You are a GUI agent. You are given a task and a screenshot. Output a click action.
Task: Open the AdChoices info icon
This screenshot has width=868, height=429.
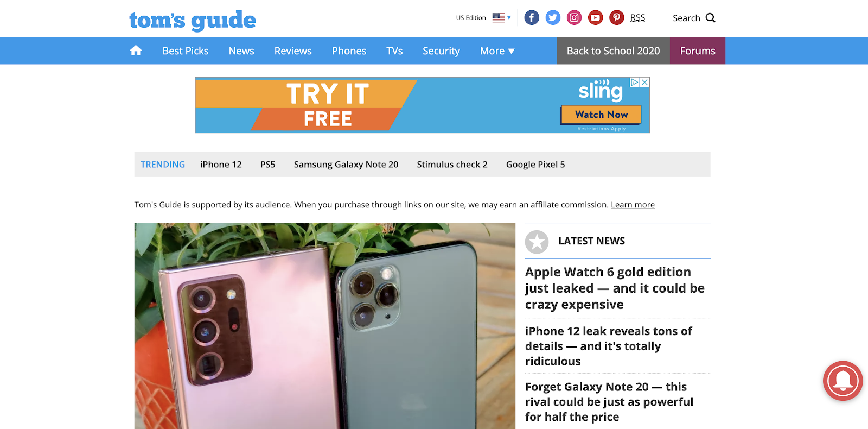coord(634,82)
